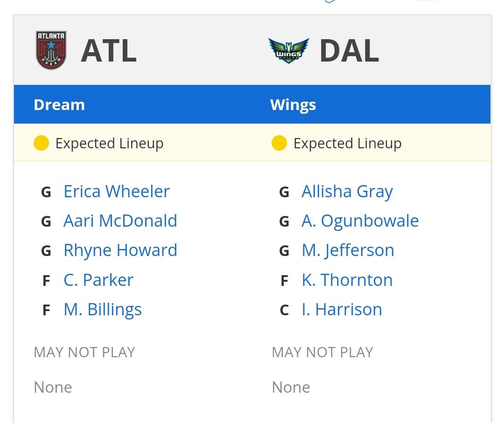Select the Dream team name header

click(59, 104)
